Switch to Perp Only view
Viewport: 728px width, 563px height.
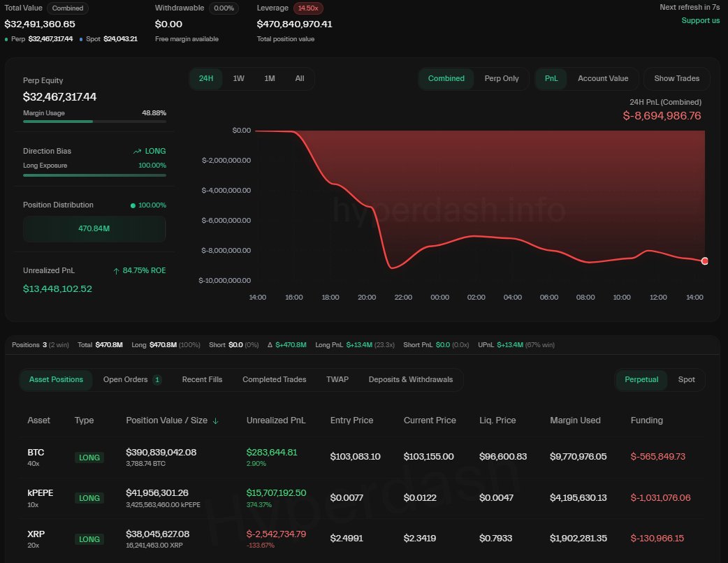pyautogui.click(x=501, y=78)
